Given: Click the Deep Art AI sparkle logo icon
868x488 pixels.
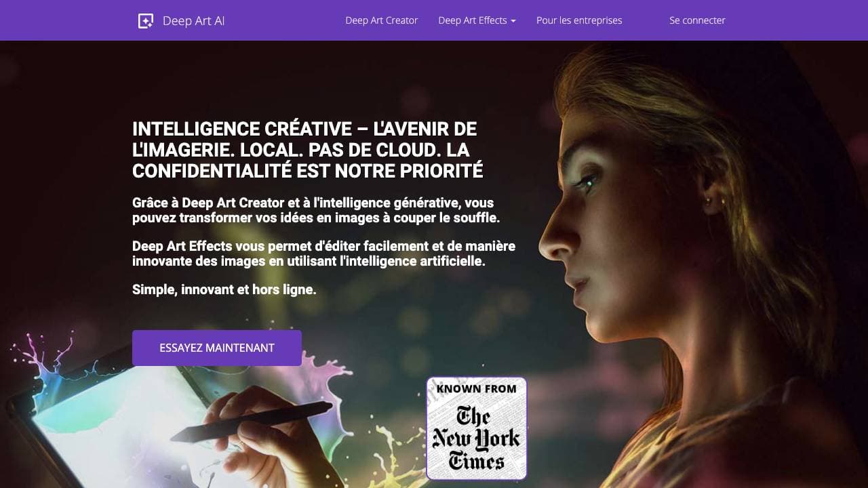Looking at the screenshot, I should pos(145,21).
